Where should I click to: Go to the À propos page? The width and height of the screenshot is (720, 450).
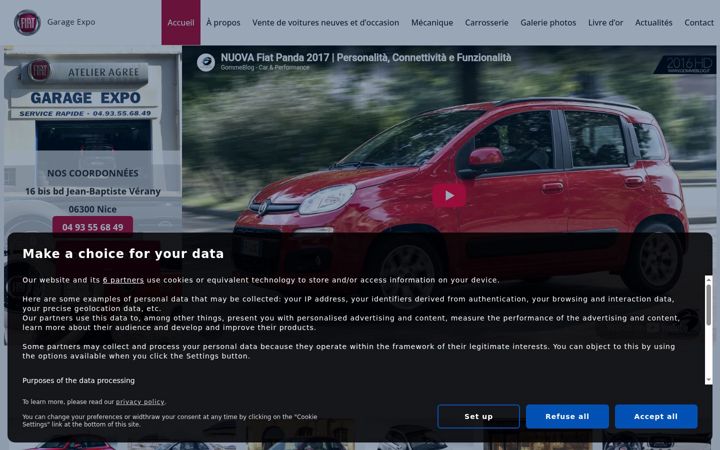pos(223,22)
